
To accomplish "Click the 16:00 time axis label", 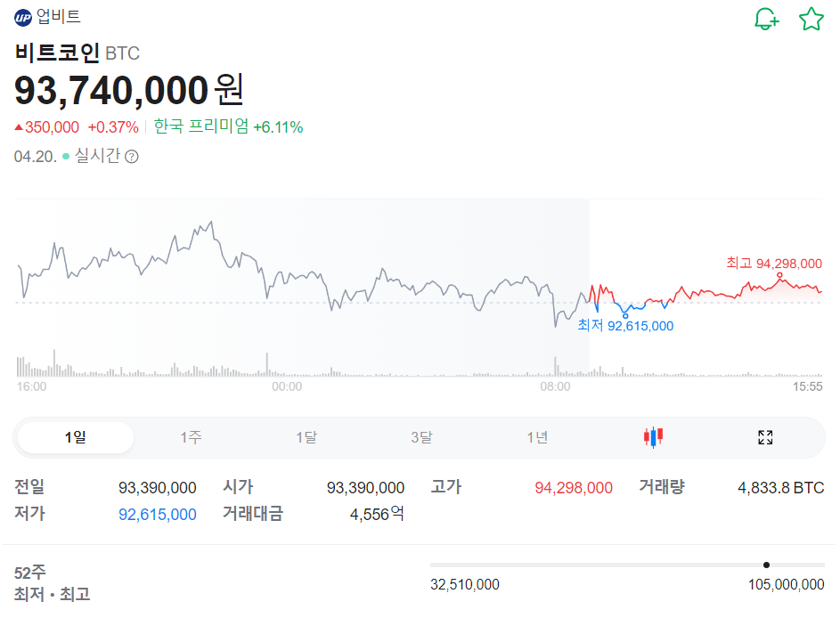I will point(31,386).
